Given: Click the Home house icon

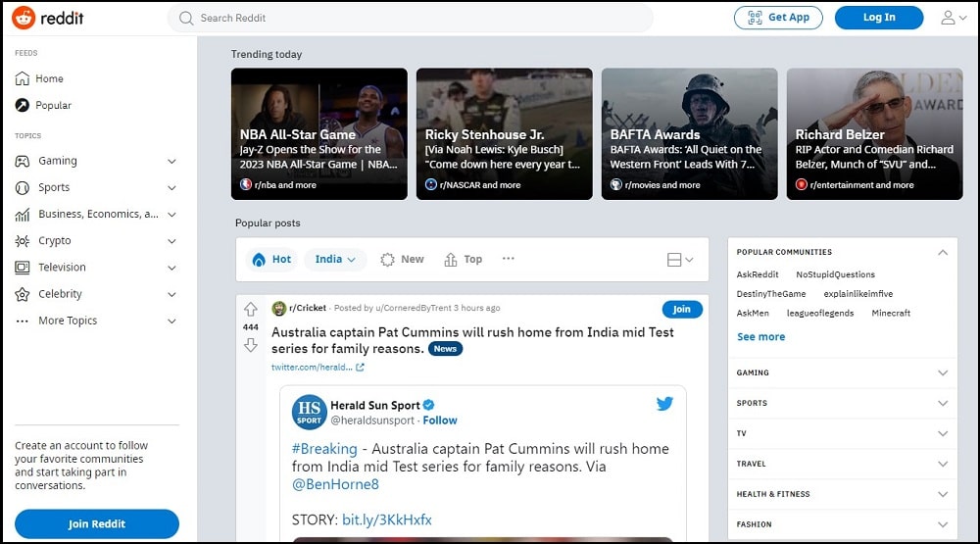Looking at the screenshot, I should [x=22, y=78].
